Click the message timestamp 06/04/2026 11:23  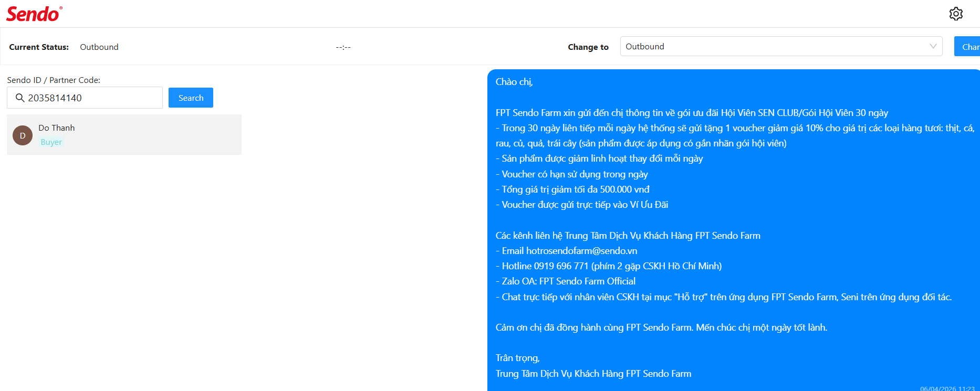(x=947, y=388)
